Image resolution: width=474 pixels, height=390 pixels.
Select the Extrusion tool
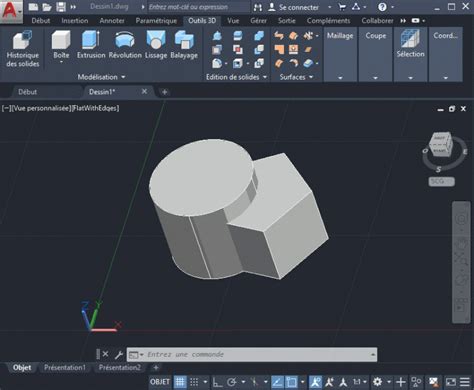(91, 44)
